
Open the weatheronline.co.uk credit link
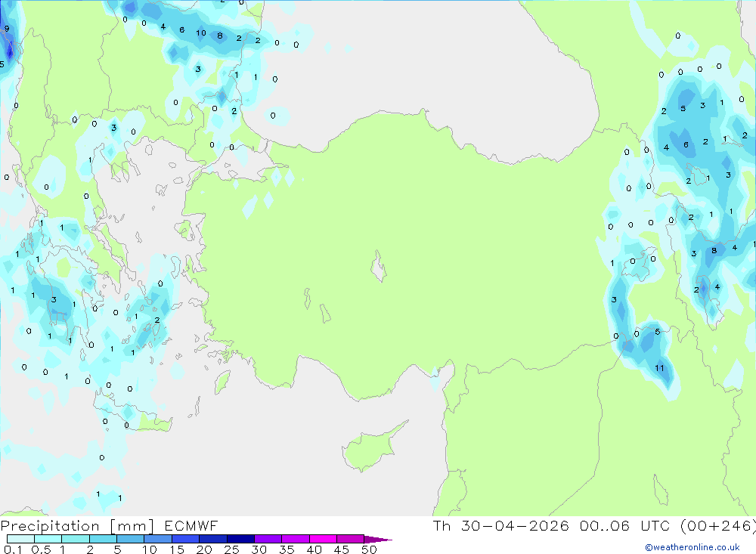[692, 547]
